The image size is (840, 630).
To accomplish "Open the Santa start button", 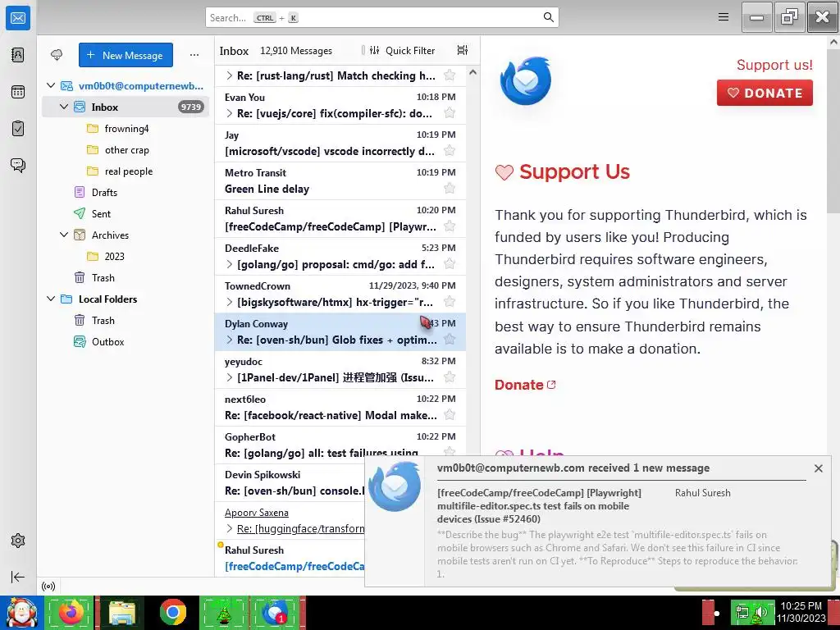I will pyautogui.click(x=21, y=613).
